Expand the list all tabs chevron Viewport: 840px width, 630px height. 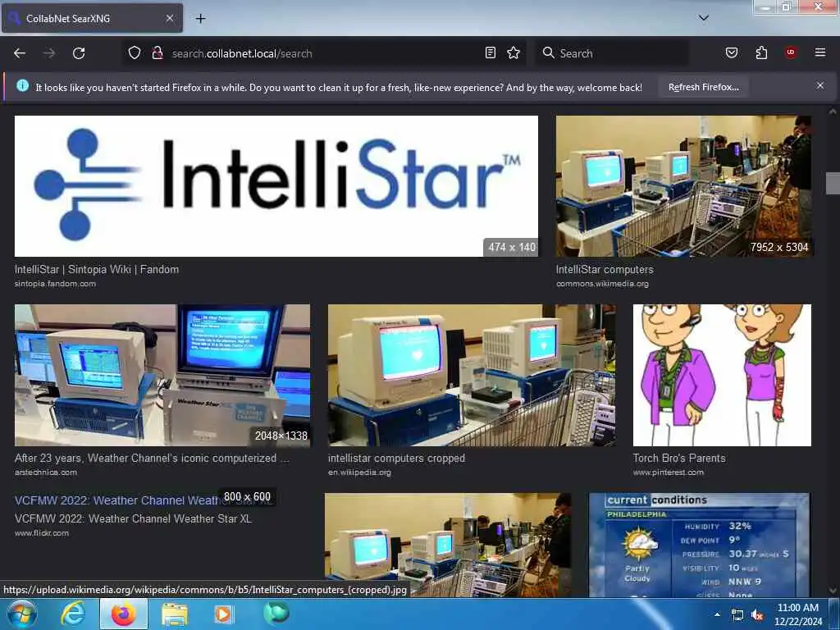point(704,18)
